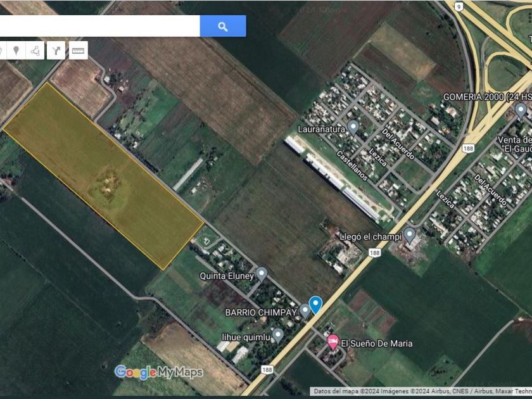
Task: Click the blue search magnifier button
Action: tap(223, 26)
